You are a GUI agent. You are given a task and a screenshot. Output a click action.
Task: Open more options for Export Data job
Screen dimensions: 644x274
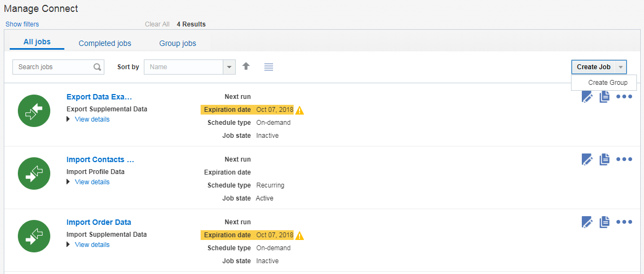624,97
